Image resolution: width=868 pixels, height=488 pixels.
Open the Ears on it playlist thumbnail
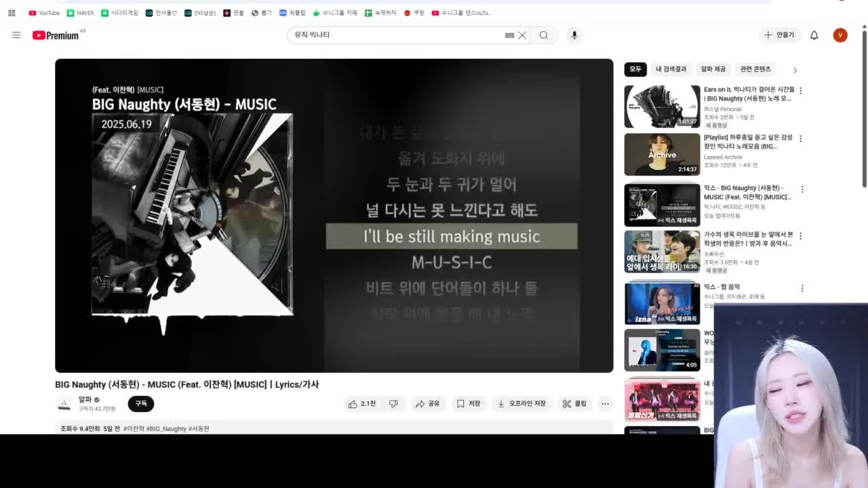(x=662, y=106)
